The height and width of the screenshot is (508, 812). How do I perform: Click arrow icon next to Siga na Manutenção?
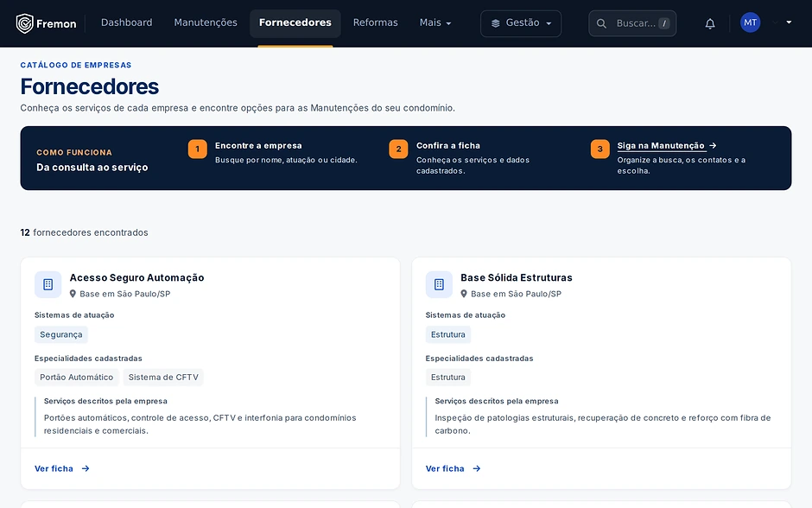click(713, 145)
